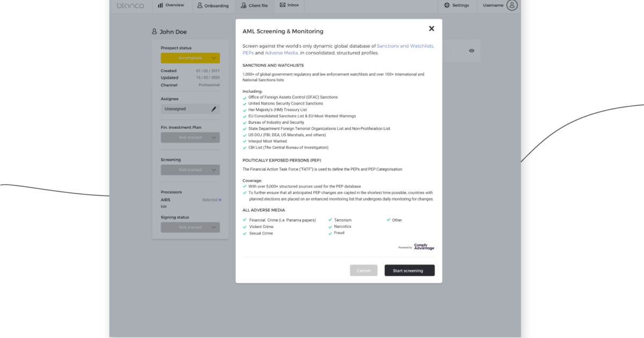Viewport: 644px width, 338px height.
Task: Click the Fraud checkmark
Action: pyautogui.click(x=330, y=233)
